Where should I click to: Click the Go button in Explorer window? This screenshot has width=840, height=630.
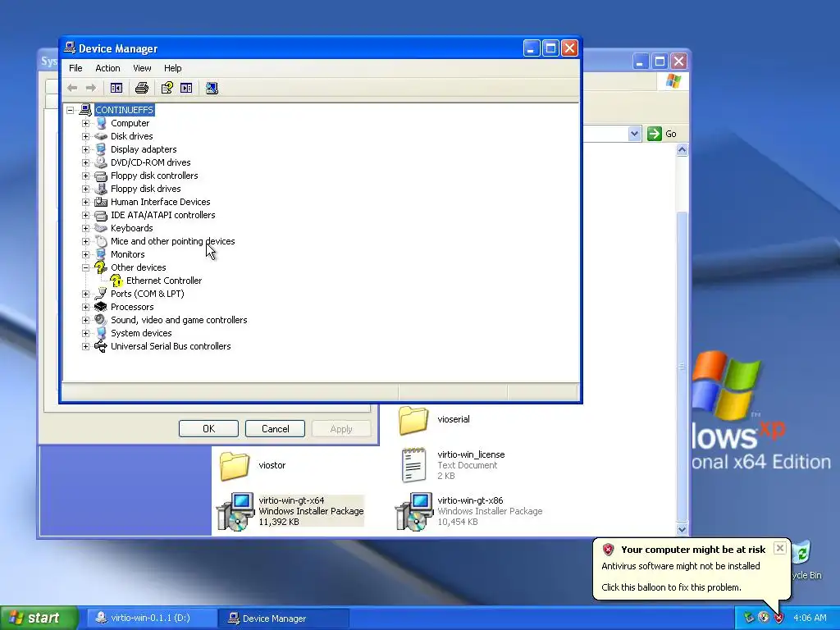coord(662,134)
